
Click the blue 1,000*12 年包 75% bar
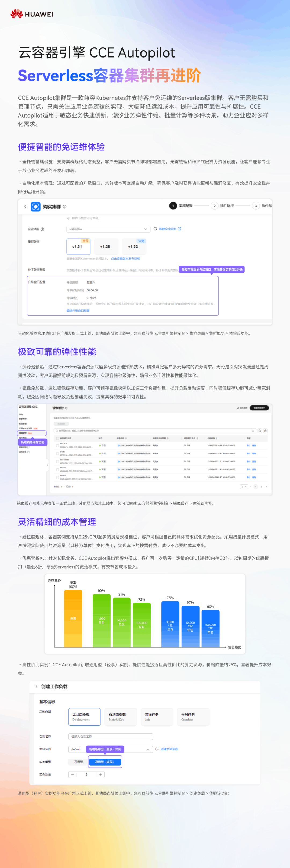tap(170, 624)
